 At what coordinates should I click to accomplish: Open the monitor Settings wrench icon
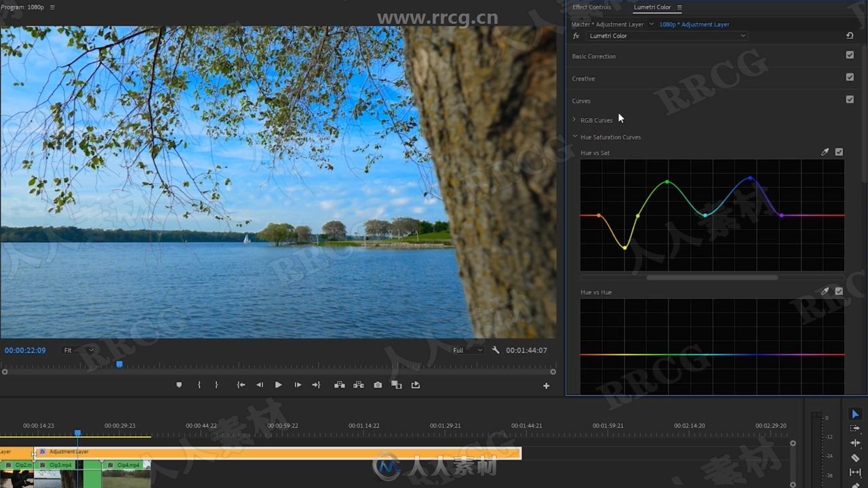coord(496,350)
